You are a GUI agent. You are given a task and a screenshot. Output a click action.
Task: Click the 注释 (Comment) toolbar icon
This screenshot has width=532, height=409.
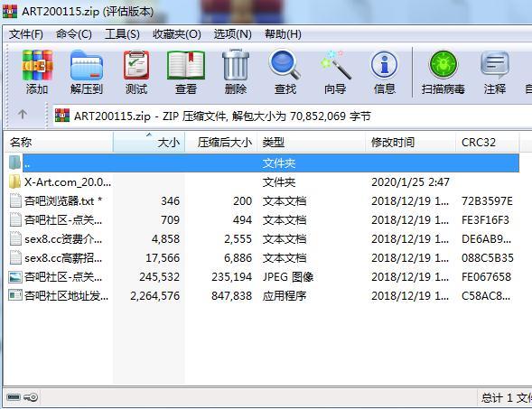[495, 72]
